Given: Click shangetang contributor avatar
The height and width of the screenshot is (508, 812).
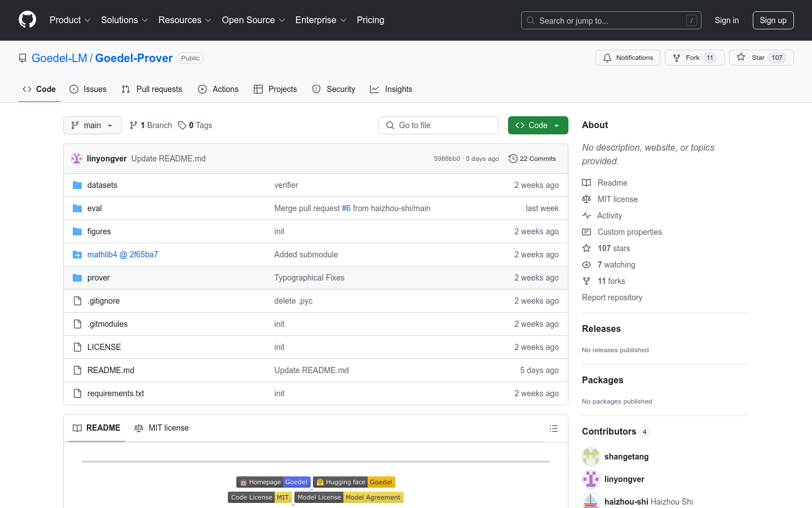Looking at the screenshot, I should 591,457.
